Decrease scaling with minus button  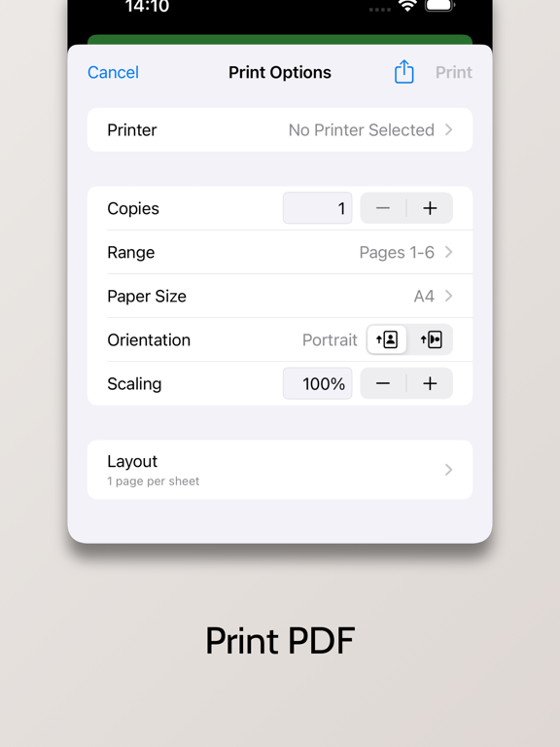pos(383,383)
